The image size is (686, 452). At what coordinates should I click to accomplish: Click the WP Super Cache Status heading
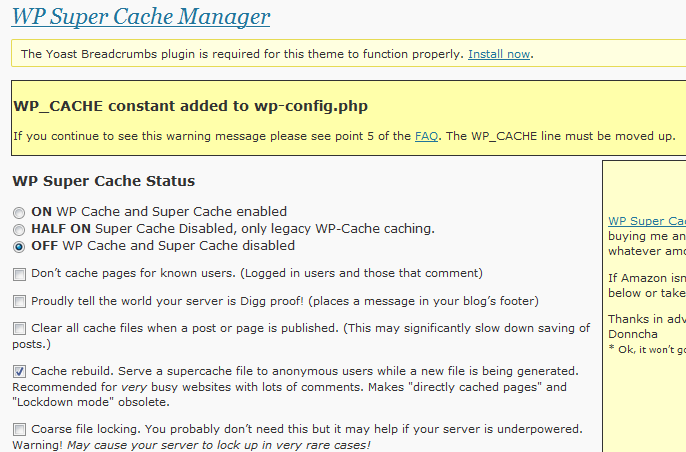[x=104, y=181]
